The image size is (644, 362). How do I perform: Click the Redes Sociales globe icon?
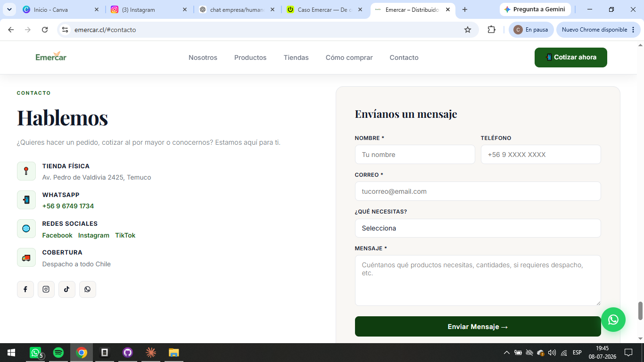click(26, 229)
